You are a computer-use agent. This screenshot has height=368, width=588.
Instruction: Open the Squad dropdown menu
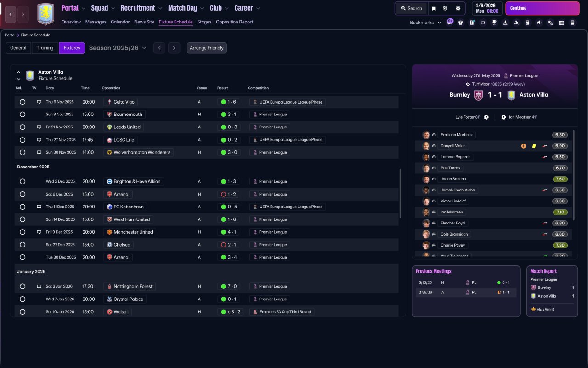coord(103,8)
